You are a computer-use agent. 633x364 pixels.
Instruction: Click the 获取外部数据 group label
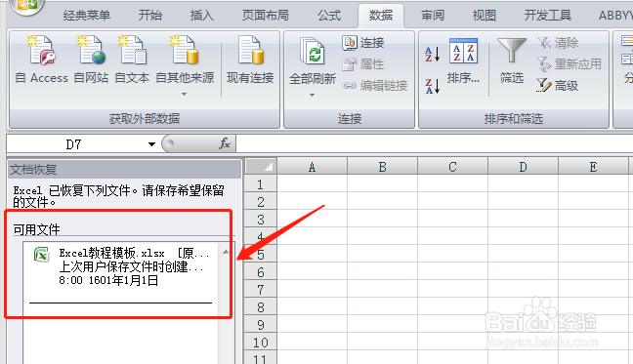pos(145,119)
